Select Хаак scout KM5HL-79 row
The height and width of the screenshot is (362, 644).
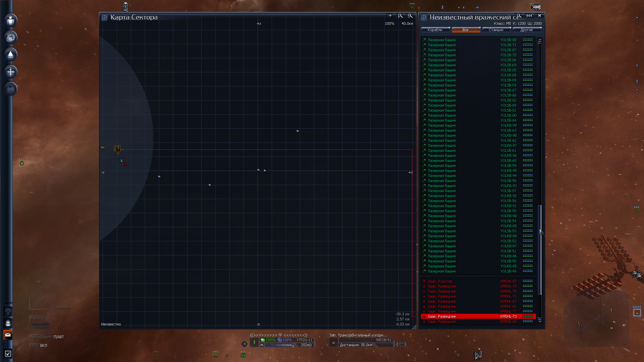click(x=478, y=286)
